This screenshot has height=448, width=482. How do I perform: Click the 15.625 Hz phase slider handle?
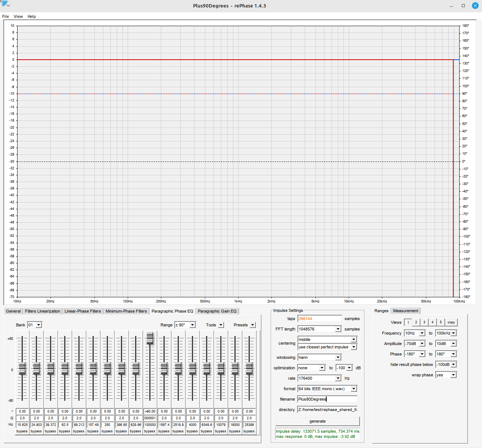point(22,369)
